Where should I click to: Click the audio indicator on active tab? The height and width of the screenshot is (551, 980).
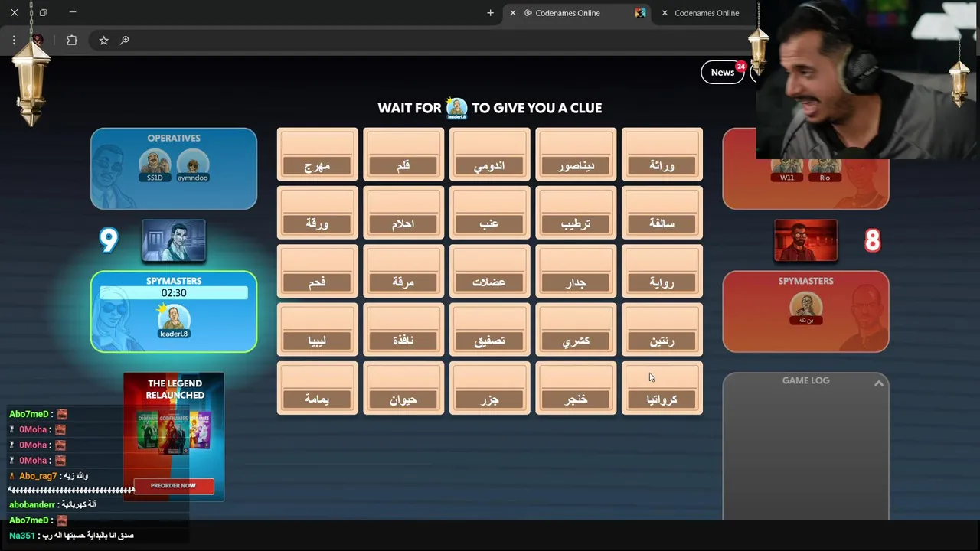528,13
